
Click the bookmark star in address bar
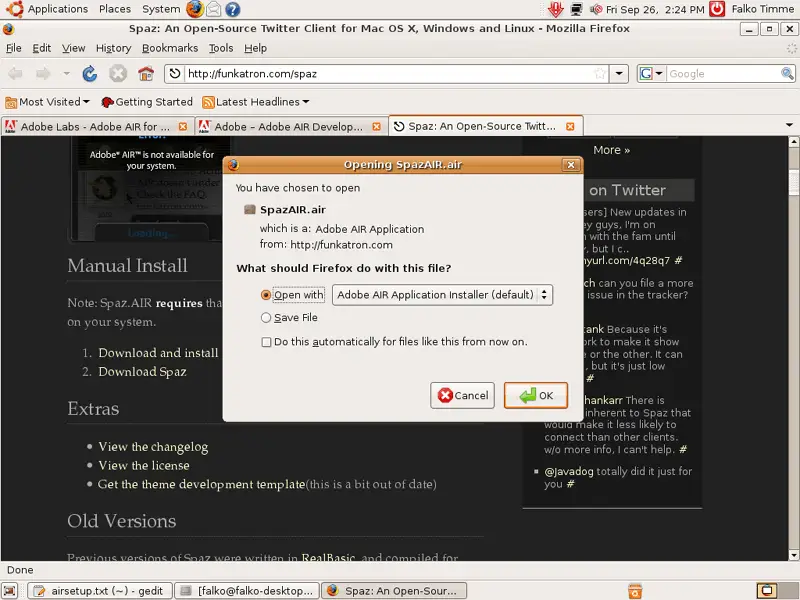pyautogui.click(x=600, y=73)
